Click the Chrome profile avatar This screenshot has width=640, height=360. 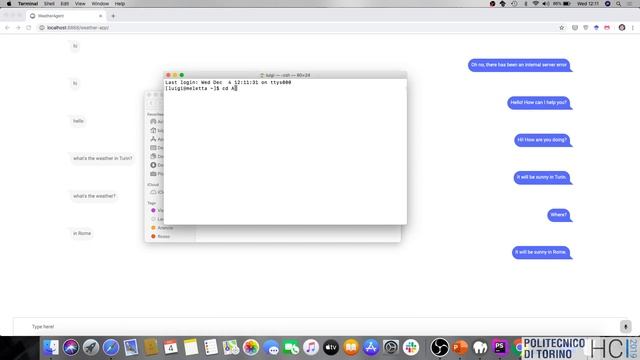[x=622, y=28]
